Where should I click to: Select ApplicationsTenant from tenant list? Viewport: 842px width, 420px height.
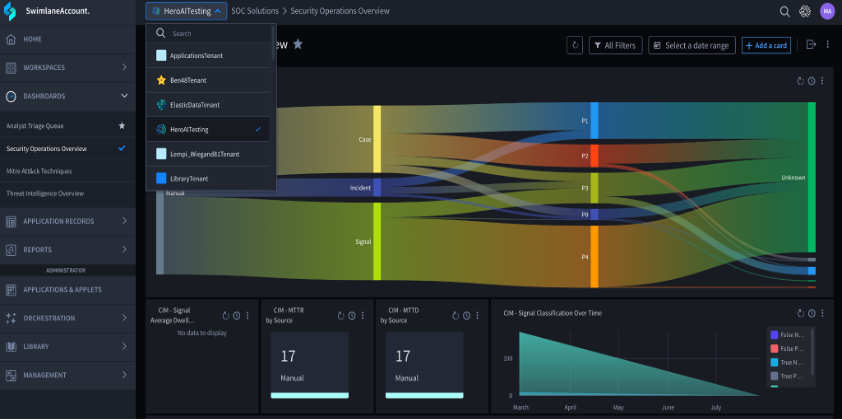click(208, 55)
